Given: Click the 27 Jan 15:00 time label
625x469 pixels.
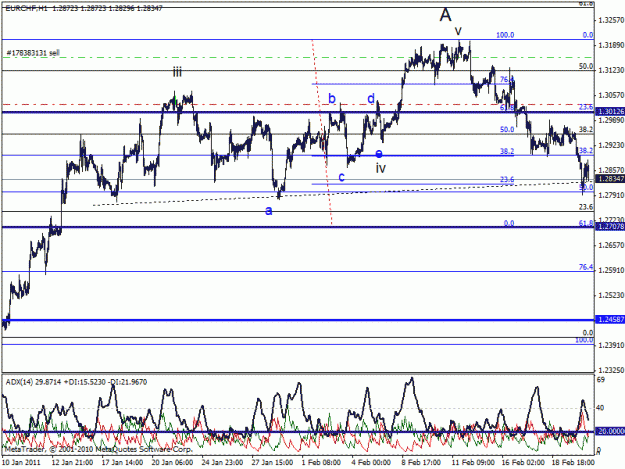Looking at the screenshot, I should pyautogui.click(x=272, y=463).
